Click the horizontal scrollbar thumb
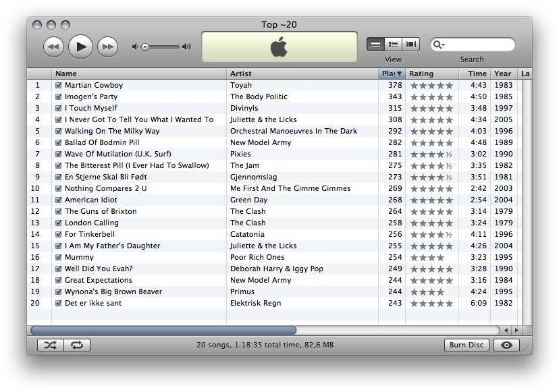This screenshot has width=559, height=392. pos(163,331)
